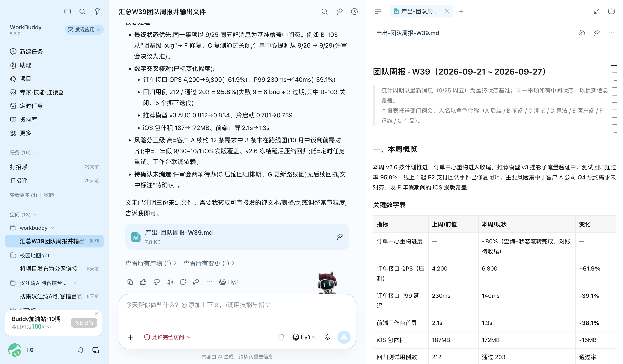Open notifications bell
Screen dimensions: 623x364
[81, 350]
